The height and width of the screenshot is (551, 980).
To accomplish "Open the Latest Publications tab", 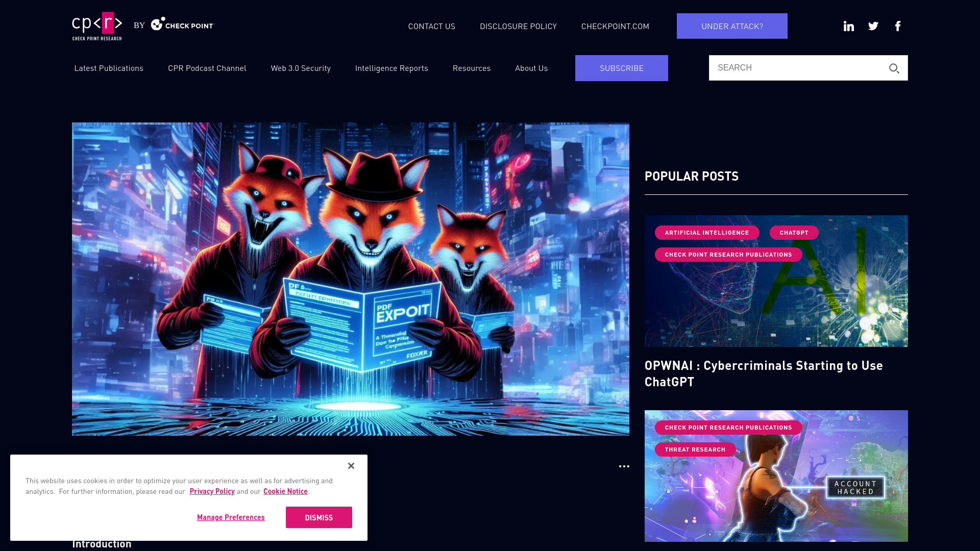I will point(108,68).
